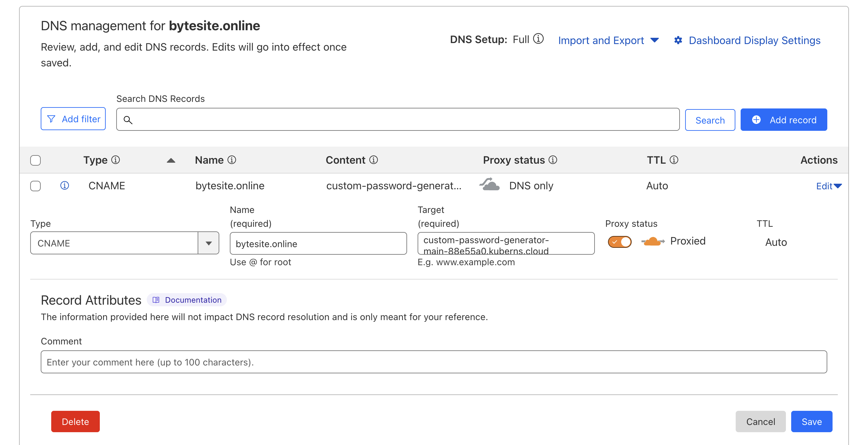Click the funnel icon on Add filter
The height and width of the screenshot is (445, 868).
click(x=51, y=119)
